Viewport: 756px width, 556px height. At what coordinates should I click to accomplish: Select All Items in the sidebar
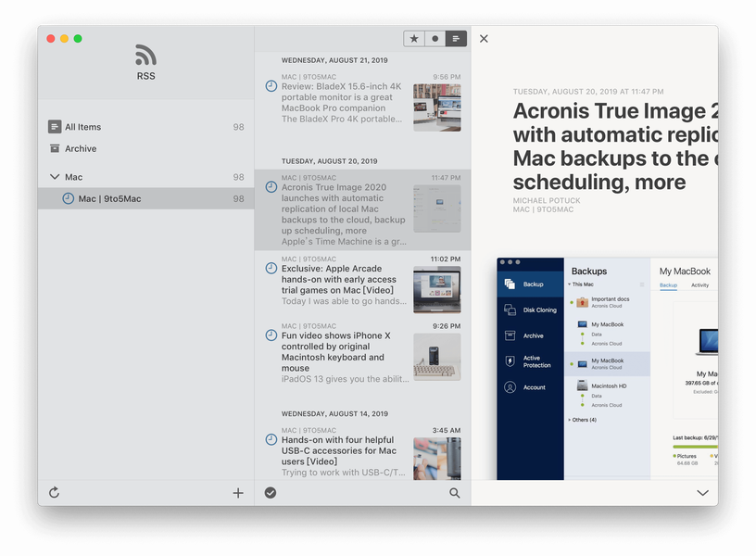coord(145,127)
